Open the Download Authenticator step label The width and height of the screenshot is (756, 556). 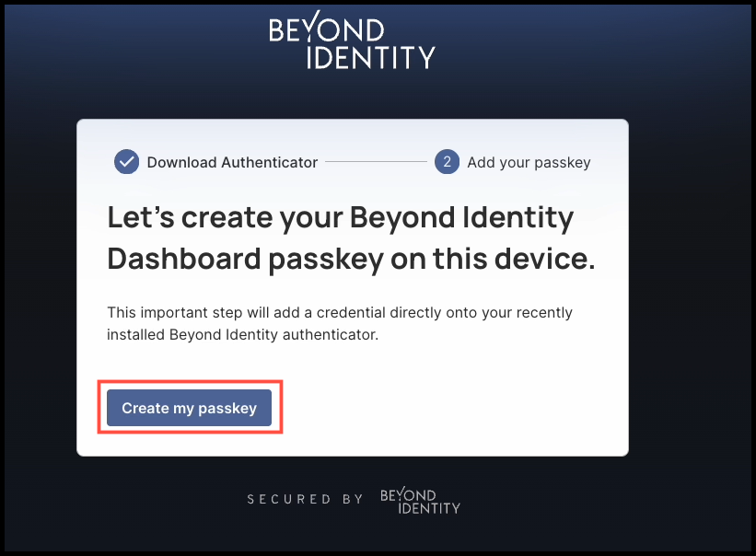click(232, 162)
